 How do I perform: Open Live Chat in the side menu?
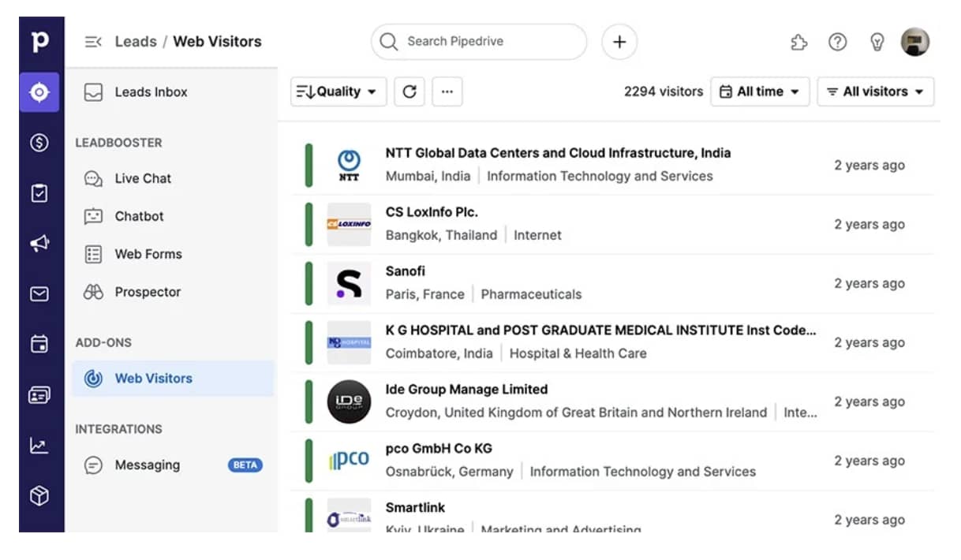click(173, 178)
